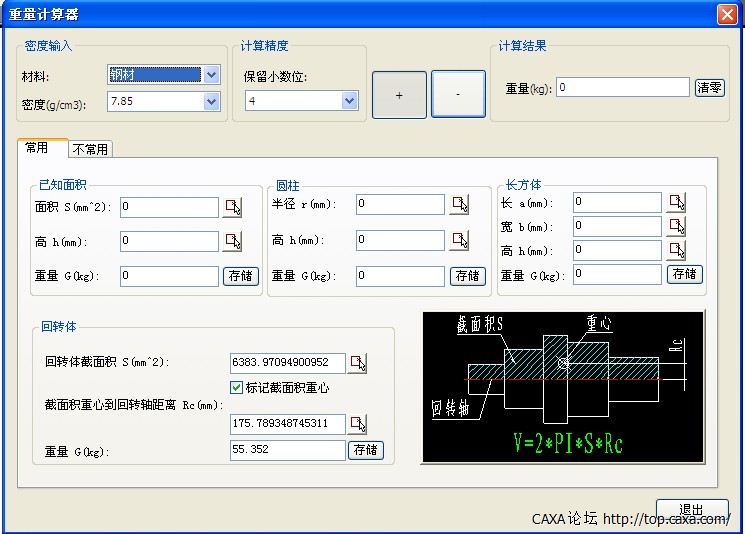The height and width of the screenshot is (534, 745).
Task: Click pick icon beside the Rc distance field
Action: click(x=358, y=424)
